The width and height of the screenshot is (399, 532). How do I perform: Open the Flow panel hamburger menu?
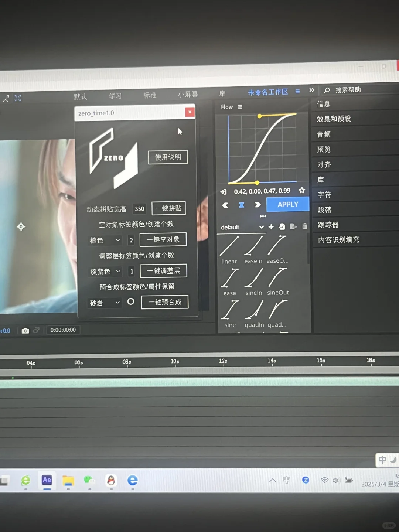click(240, 107)
